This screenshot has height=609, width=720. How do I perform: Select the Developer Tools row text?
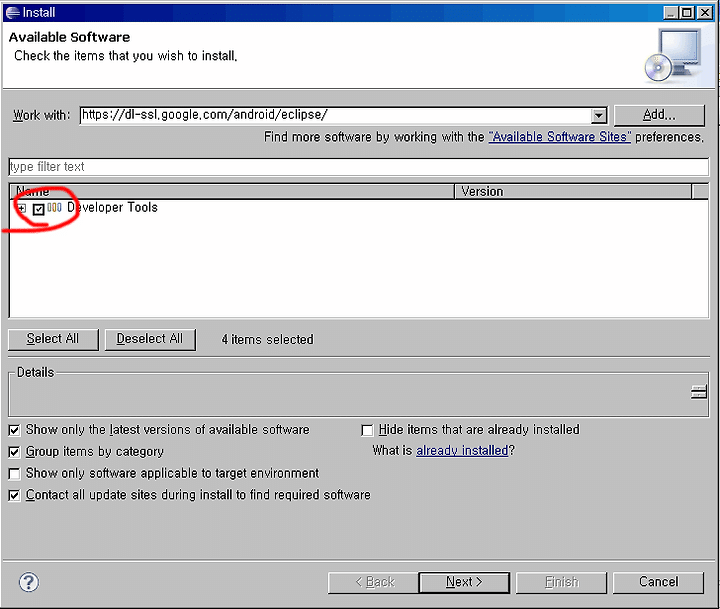[x=112, y=208]
